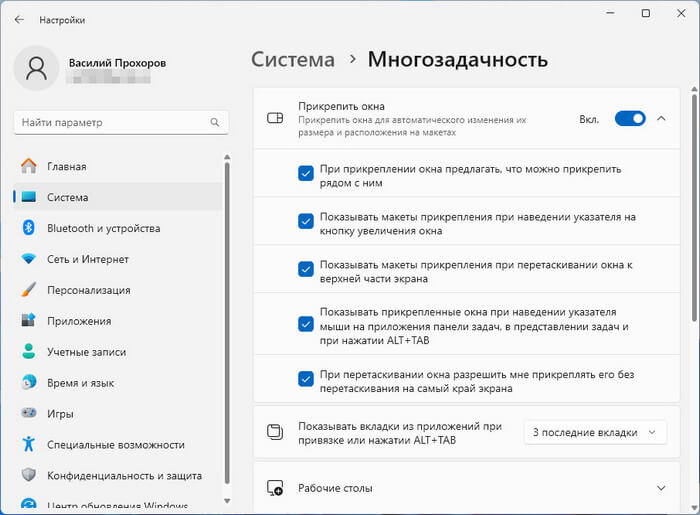Expand the Рабочие столы section
The width and height of the screenshot is (700, 515).
[661, 488]
